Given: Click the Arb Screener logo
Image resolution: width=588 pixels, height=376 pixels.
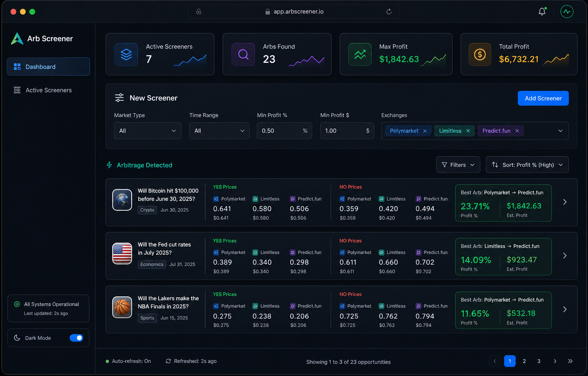Looking at the screenshot, I should pos(17,39).
